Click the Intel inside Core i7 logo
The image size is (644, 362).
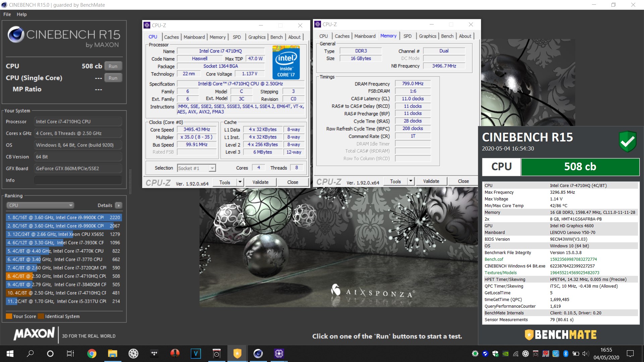pyautogui.click(x=286, y=63)
